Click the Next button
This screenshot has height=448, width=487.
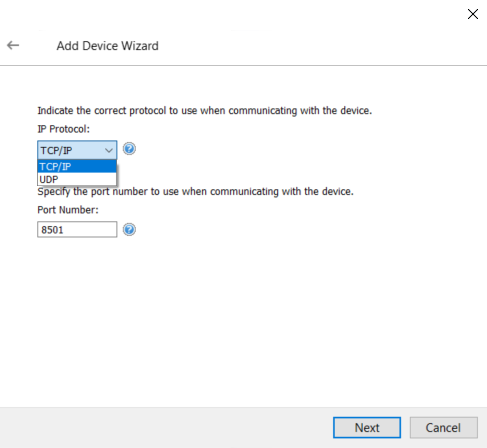367,427
